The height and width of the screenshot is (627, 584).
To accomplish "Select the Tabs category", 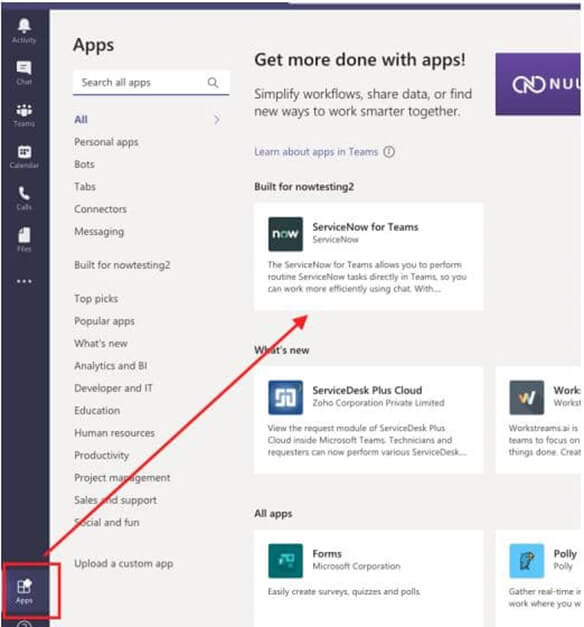I will coord(85,187).
